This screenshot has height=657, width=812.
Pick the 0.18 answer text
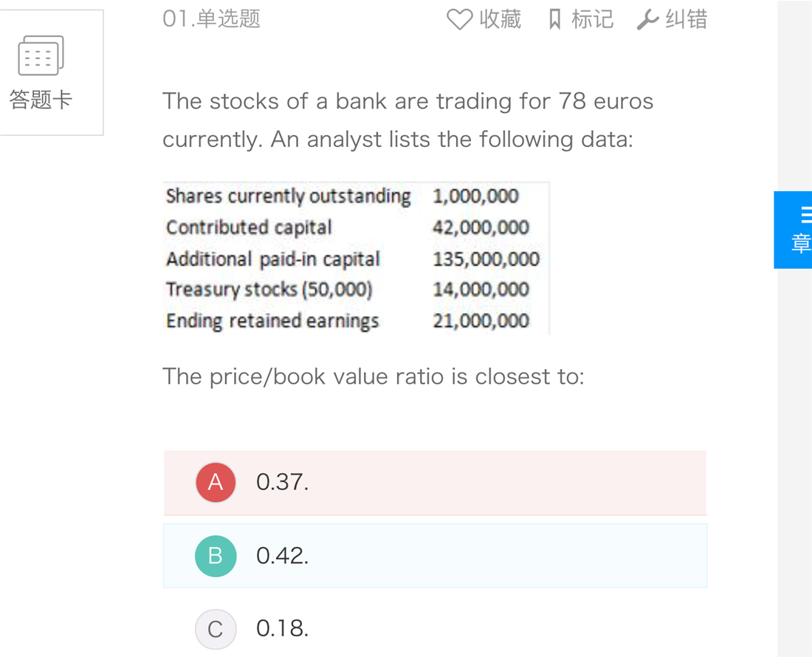[x=282, y=629]
